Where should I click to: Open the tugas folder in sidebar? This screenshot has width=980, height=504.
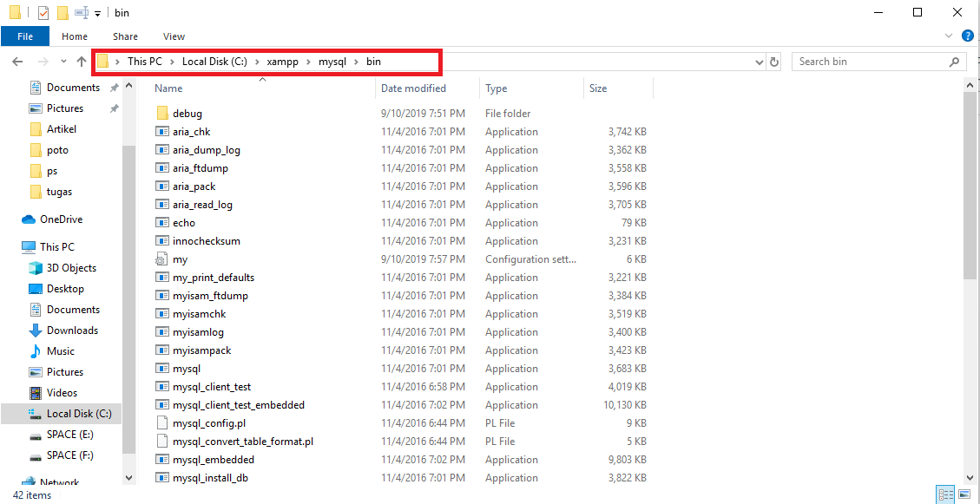[59, 192]
